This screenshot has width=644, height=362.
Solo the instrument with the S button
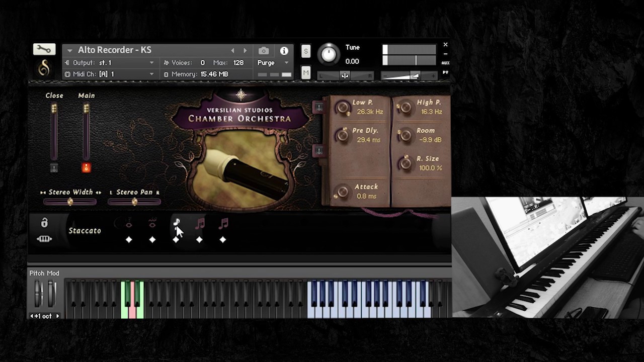305,51
